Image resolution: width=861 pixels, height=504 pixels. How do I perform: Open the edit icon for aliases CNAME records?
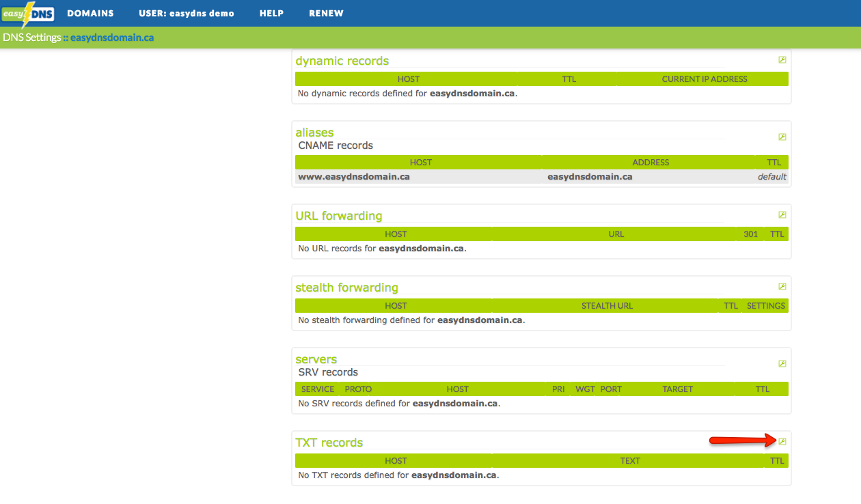click(x=782, y=137)
